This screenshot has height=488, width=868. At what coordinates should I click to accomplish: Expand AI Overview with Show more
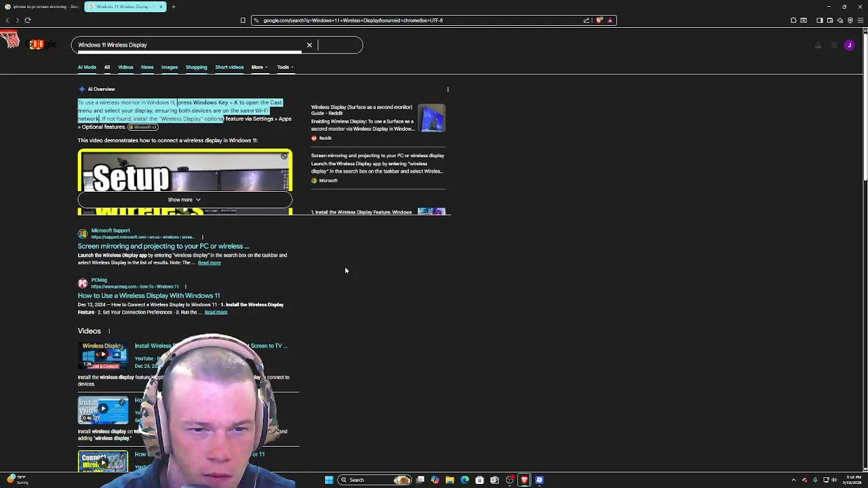[184, 200]
